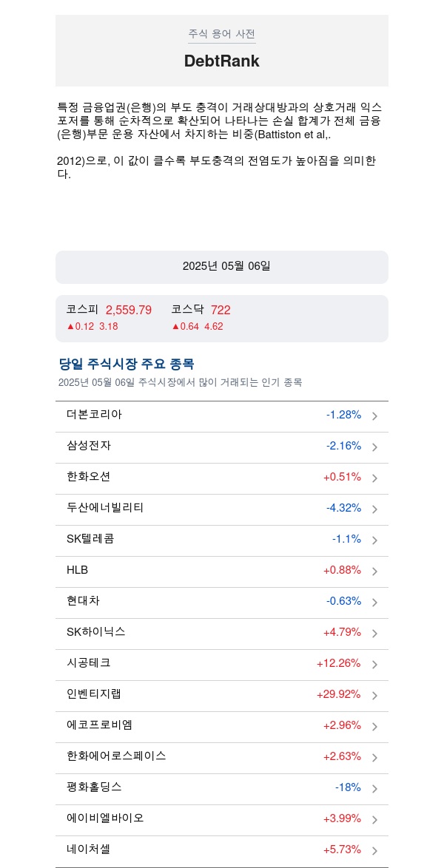Select 에코프로비엠 from the stock list
This screenshot has width=444, height=868.
tap(222, 727)
